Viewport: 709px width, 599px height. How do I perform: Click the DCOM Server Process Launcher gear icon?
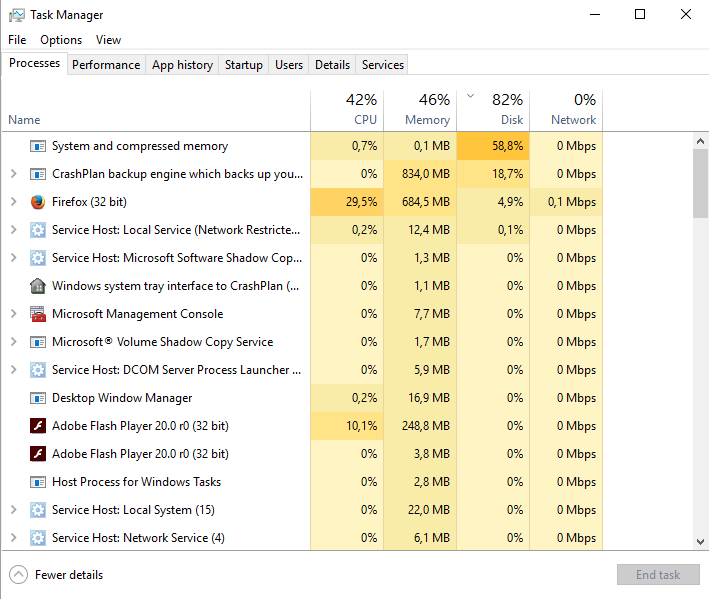[38, 370]
